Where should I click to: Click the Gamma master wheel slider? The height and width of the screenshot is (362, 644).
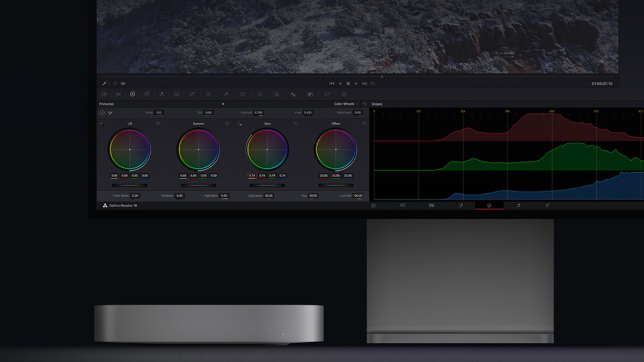tap(198, 185)
